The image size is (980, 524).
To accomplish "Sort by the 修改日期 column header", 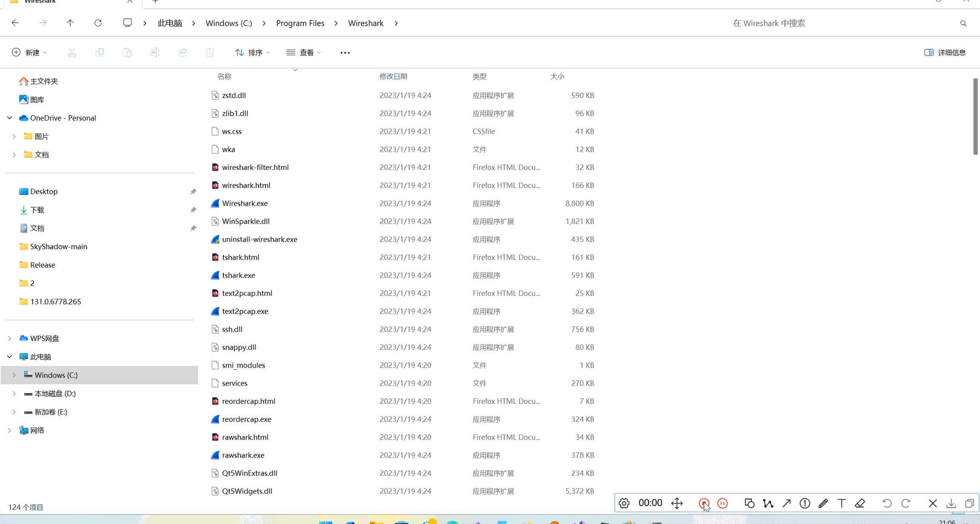I will click(x=393, y=76).
